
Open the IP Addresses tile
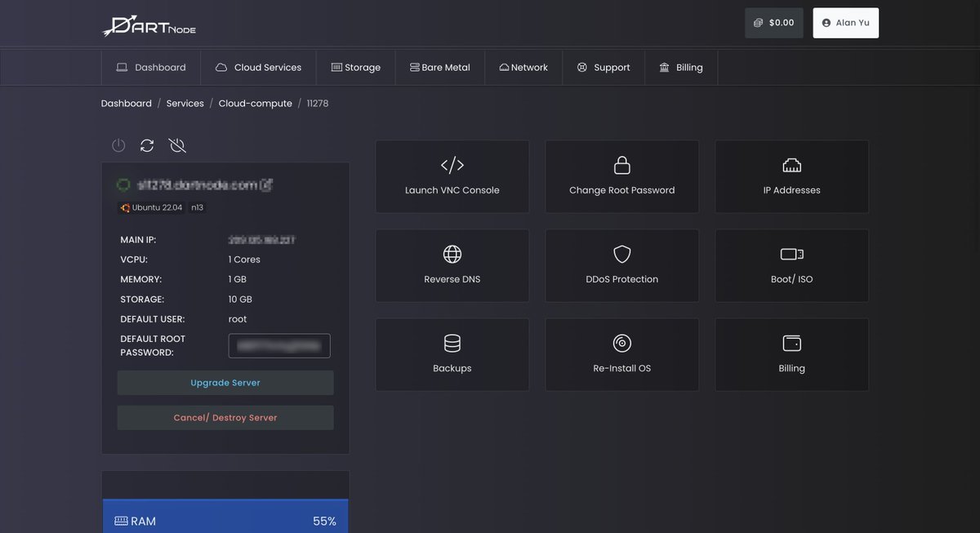pos(791,176)
